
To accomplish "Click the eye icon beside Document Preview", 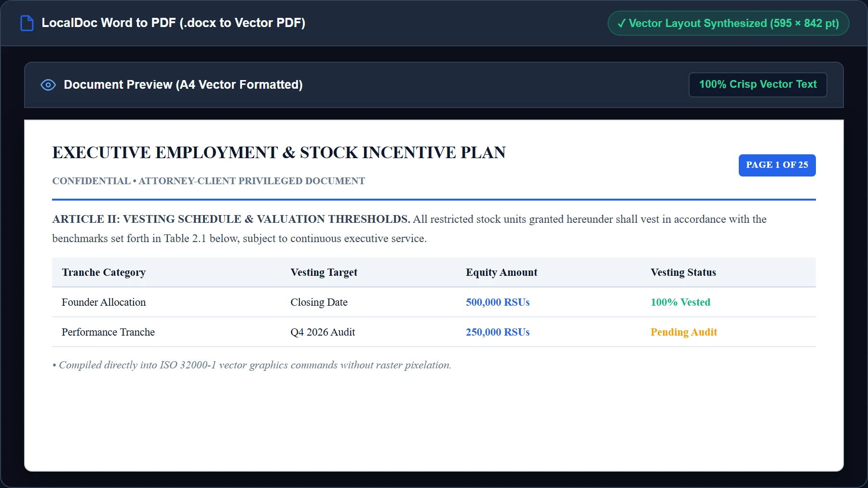I will (x=48, y=85).
